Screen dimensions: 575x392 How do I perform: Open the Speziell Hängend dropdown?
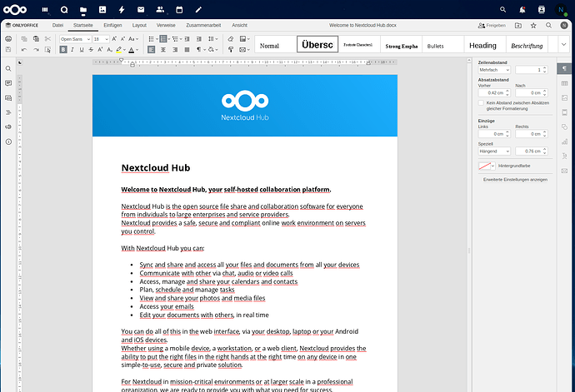click(494, 151)
